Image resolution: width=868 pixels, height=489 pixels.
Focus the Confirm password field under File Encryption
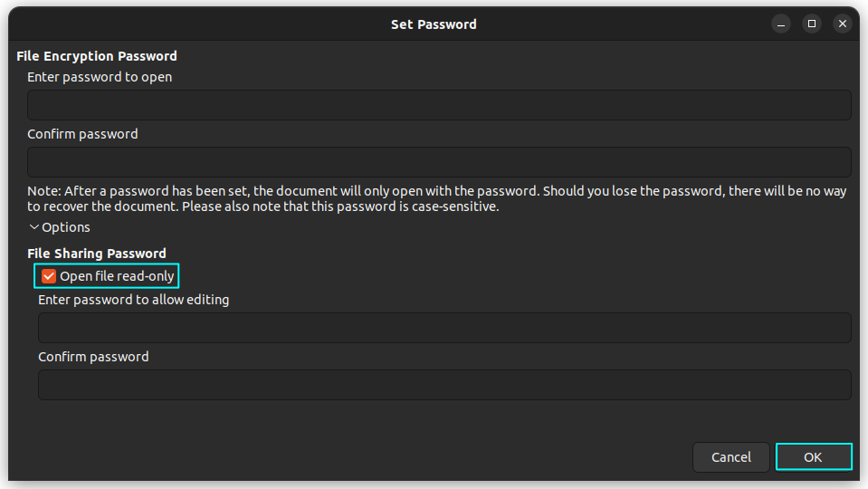[x=439, y=162]
